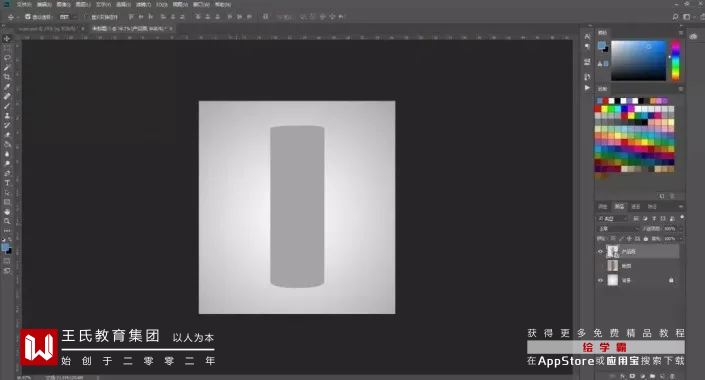The width and height of the screenshot is (705, 380).
Task: Toggle lock transparent pixels in Layers panel
Action: [613, 238]
